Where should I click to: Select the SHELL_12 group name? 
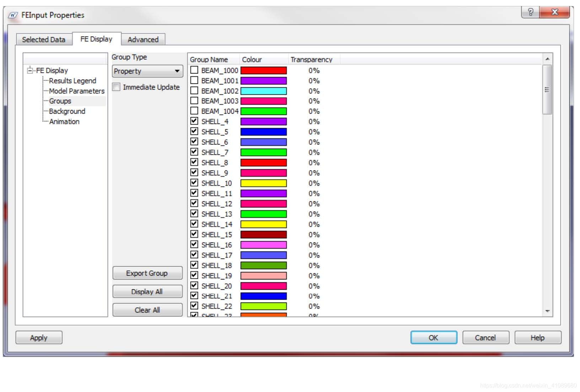click(216, 204)
